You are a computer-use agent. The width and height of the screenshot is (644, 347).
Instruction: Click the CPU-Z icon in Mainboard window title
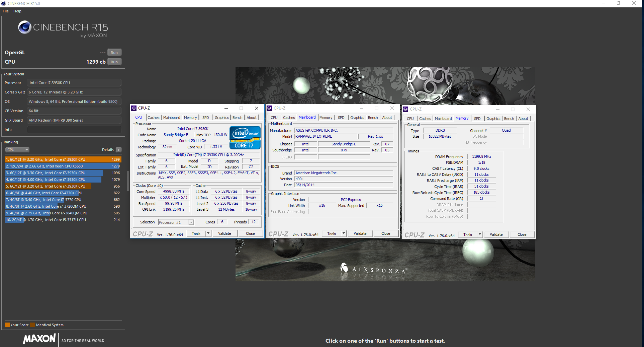click(x=269, y=108)
